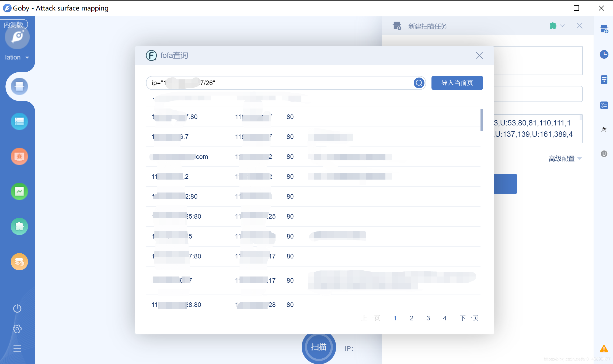The image size is (613, 364).
Task: Open the settings gear icon
Action: point(17,328)
